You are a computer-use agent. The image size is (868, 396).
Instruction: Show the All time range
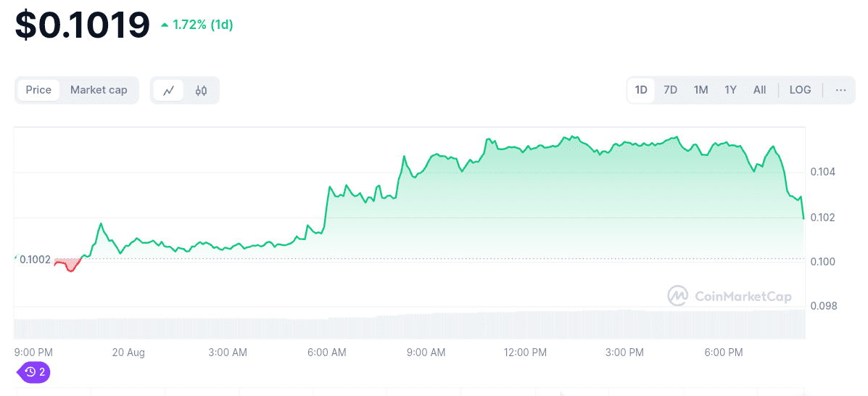coord(759,90)
